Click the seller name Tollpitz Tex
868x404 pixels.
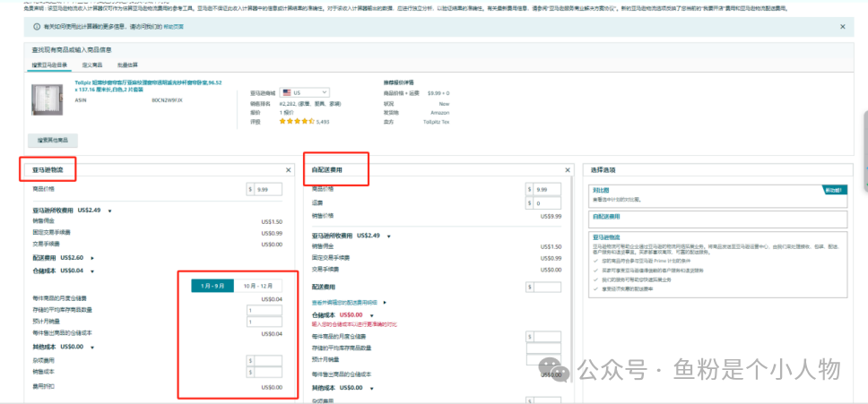click(436, 122)
